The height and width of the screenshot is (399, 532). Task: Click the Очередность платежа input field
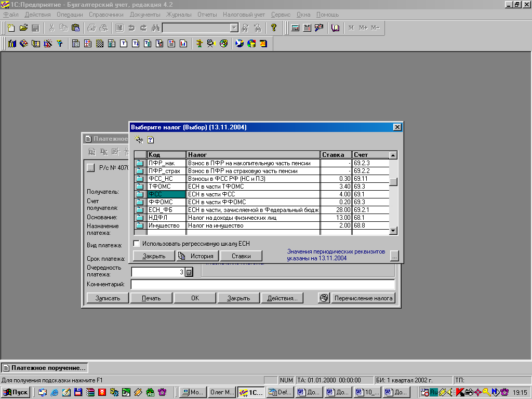[x=158, y=272]
